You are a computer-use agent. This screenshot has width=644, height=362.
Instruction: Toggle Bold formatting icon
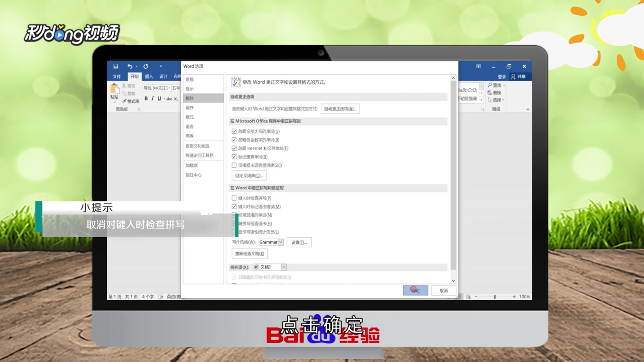tap(146, 99)
